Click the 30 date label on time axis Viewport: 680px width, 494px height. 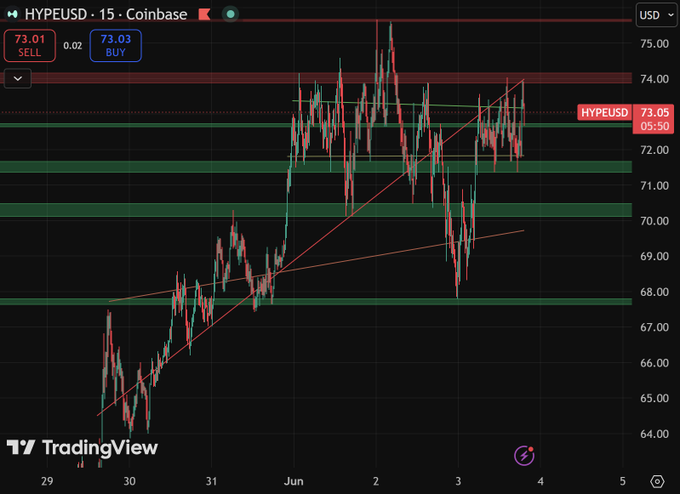tap(129, 481)
